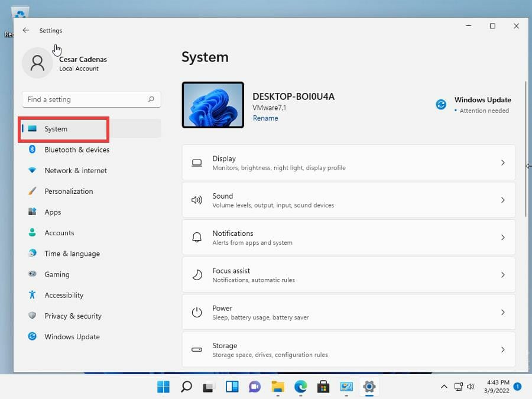Click the Network Wi-Fi icon in sidebar

pyautogui.click(x=33, y=170)
